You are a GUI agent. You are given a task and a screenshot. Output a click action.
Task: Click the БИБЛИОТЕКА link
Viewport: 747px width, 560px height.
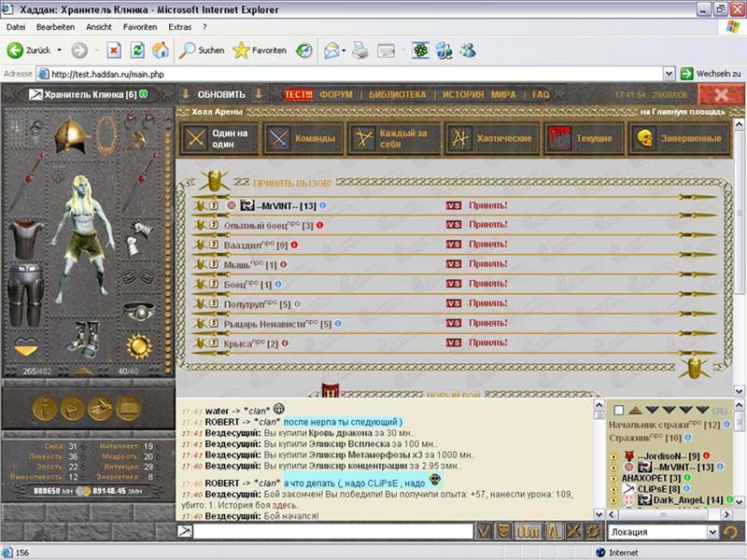(398, 95)
